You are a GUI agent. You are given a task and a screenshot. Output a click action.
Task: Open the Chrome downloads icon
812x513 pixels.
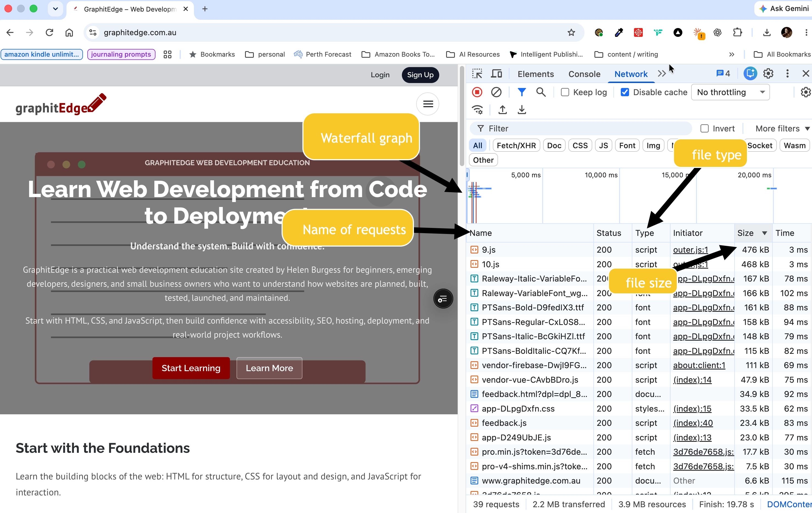click(x=766, y=32)
